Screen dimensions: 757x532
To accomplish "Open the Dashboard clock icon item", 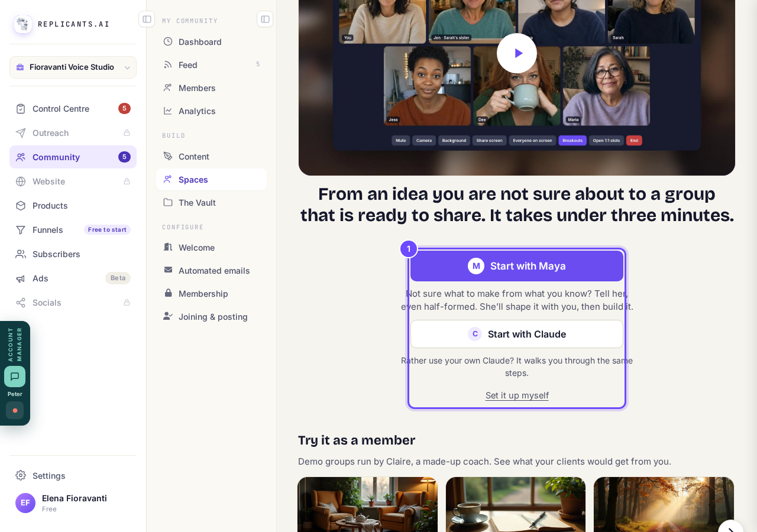I will [211, 42].
